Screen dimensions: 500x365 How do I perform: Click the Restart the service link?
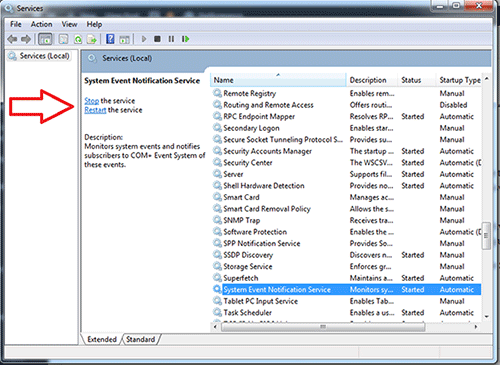point(95,110)
